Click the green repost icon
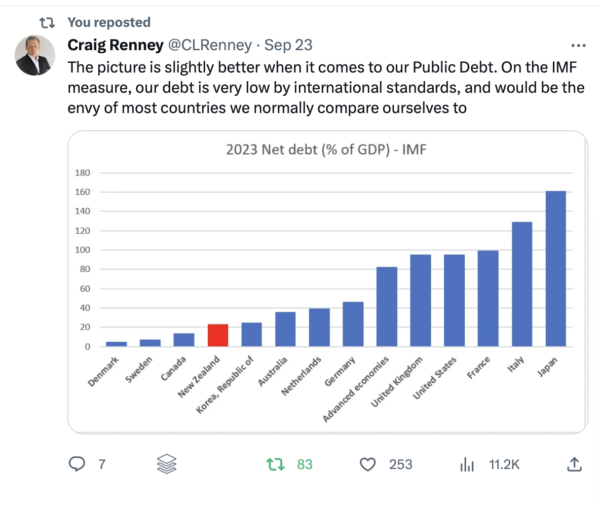 click(274, 464)
